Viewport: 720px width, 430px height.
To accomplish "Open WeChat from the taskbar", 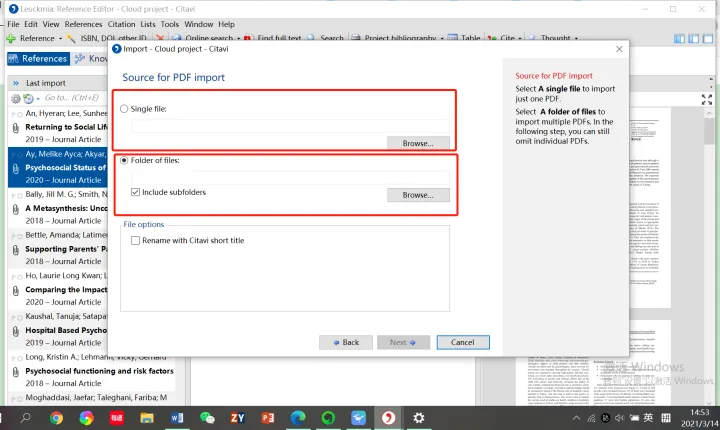I will tap(207, 417).
